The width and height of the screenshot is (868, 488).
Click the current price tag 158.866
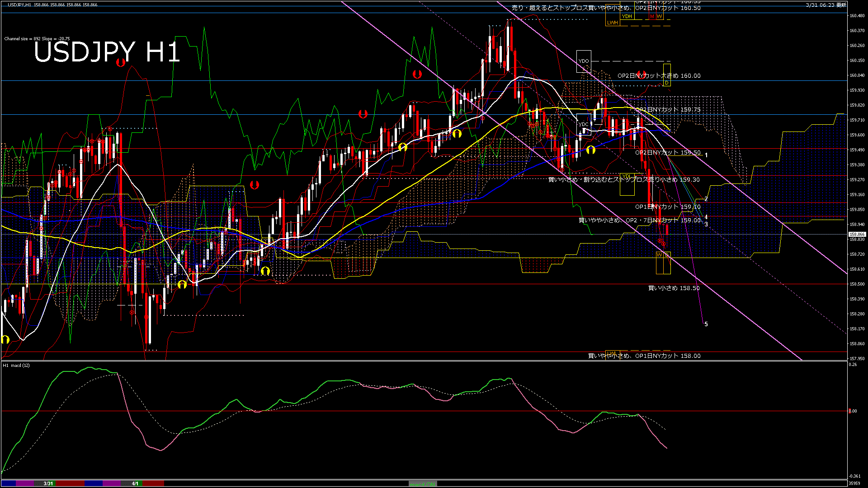857,234
